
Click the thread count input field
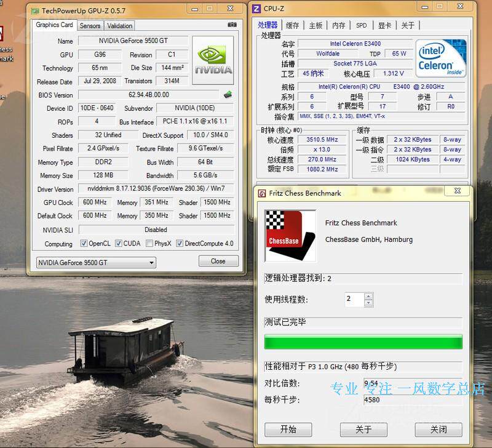click(x=355, y=299)
